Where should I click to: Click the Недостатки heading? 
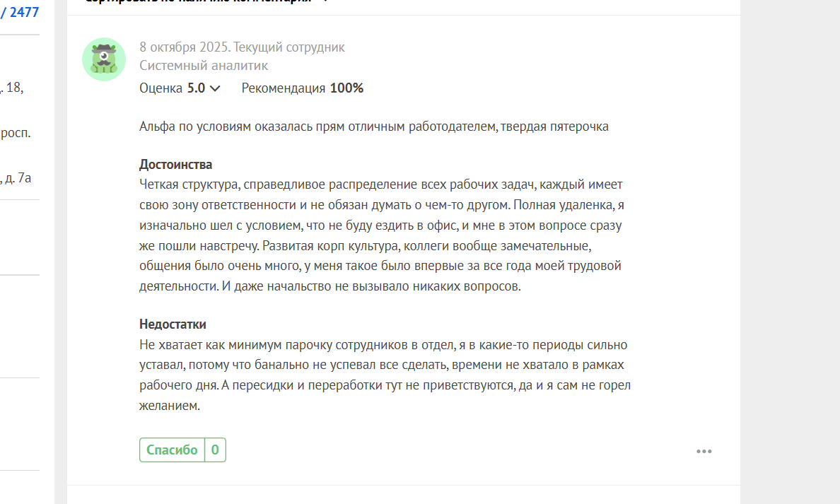(x=173, y=324)
